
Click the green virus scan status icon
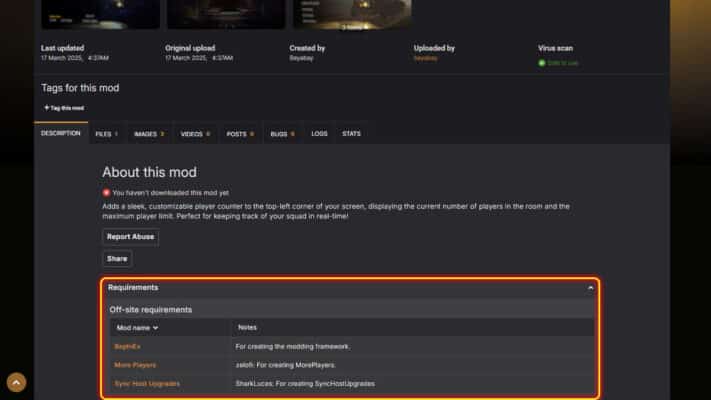[541, 63]
